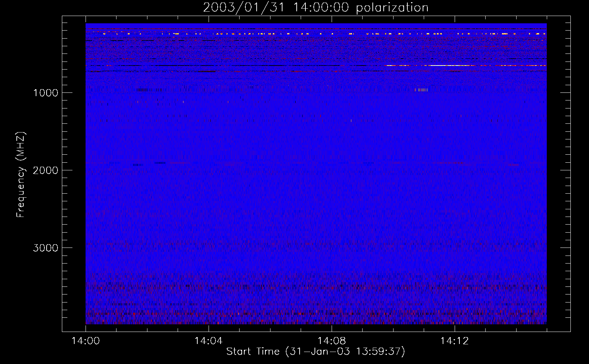Click the '14:04' time axis label
The height and width of the screenshot is (364, 589).
tap(209, 341)
